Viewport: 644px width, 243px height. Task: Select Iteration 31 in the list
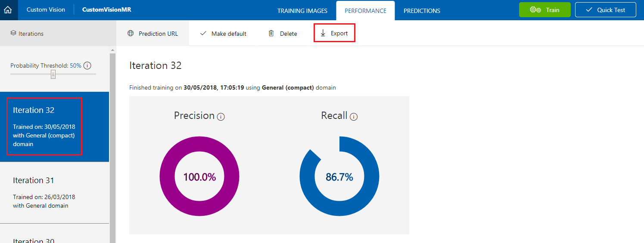click(x=55, y=193)
